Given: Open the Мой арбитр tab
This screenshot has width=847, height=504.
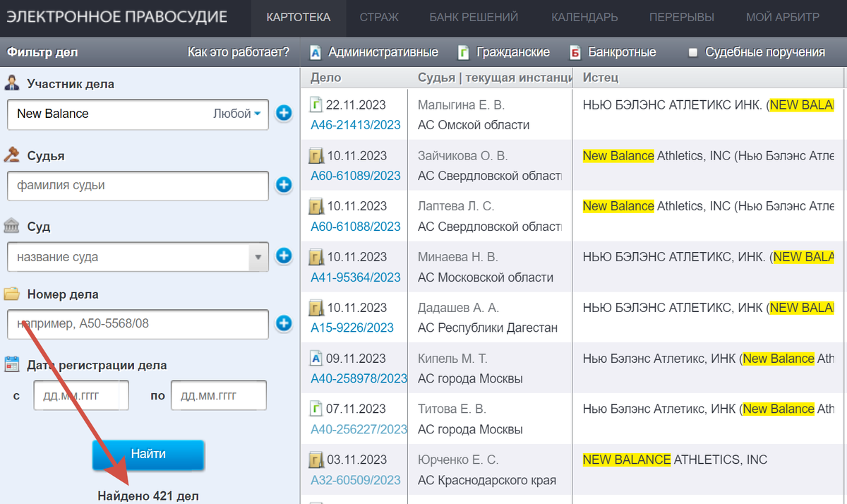Looking at the screenshot, I should click(x=783, y=18).
